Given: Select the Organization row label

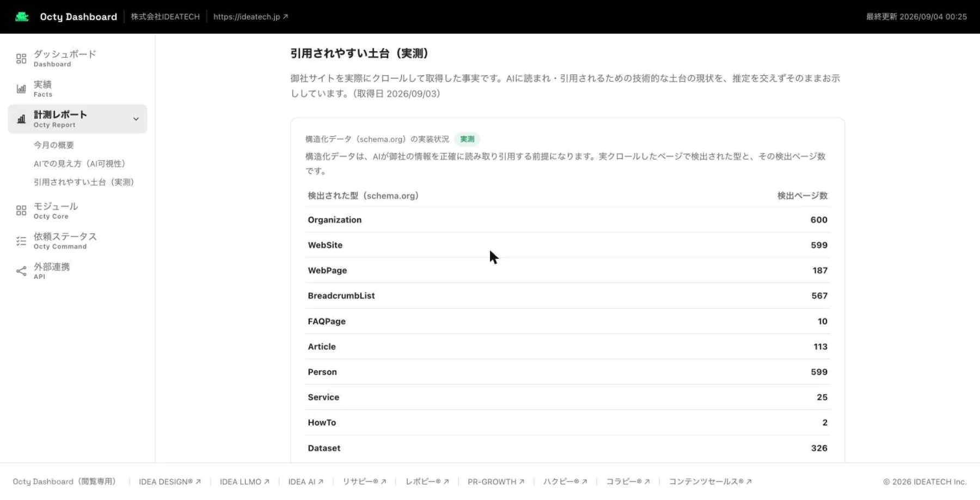Looking at the screenshot, I should [335, 219].
